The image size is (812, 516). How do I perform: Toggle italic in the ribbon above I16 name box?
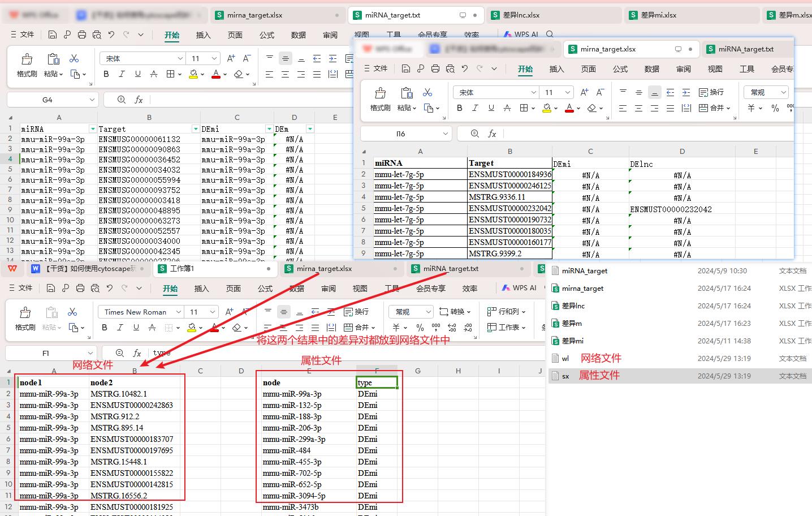pyautogui.click(x=475, y=107)
